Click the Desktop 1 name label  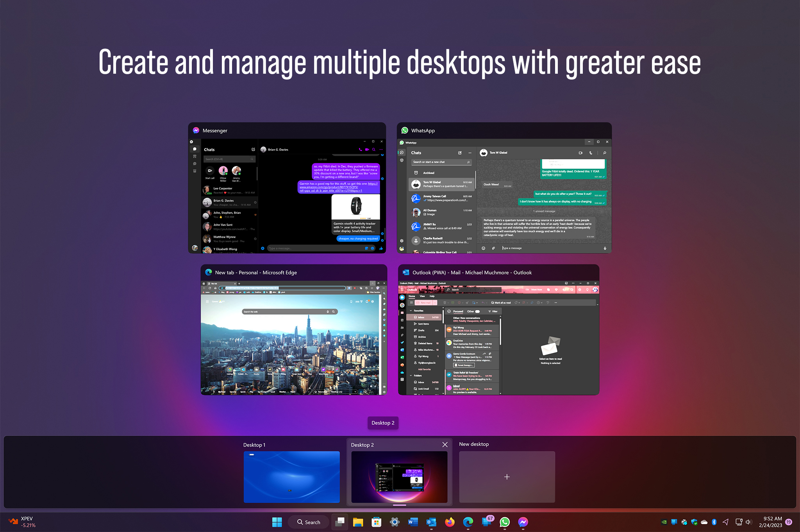(254, 445)
